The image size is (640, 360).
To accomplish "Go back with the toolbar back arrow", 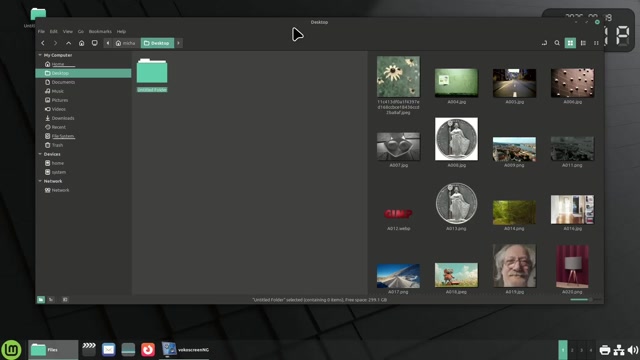I will point(42,43).
